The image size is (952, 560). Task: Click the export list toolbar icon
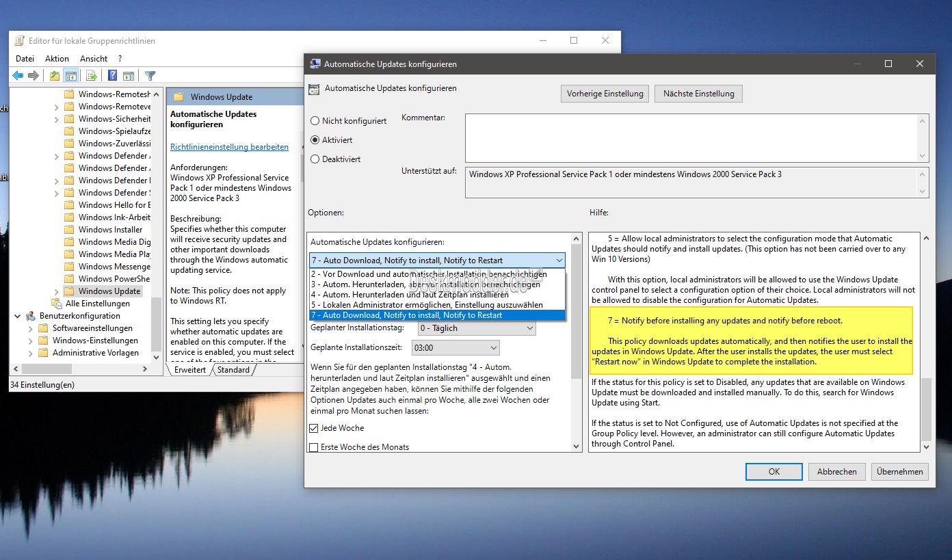click(91, 76)
